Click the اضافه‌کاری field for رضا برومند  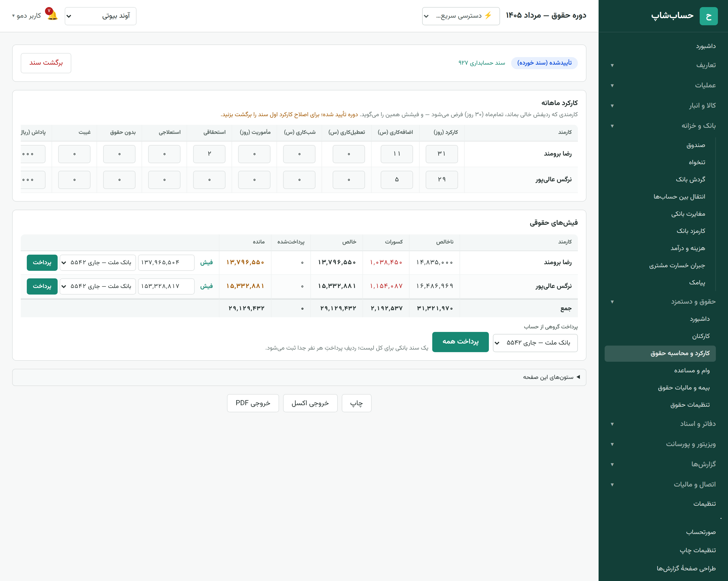396,154
